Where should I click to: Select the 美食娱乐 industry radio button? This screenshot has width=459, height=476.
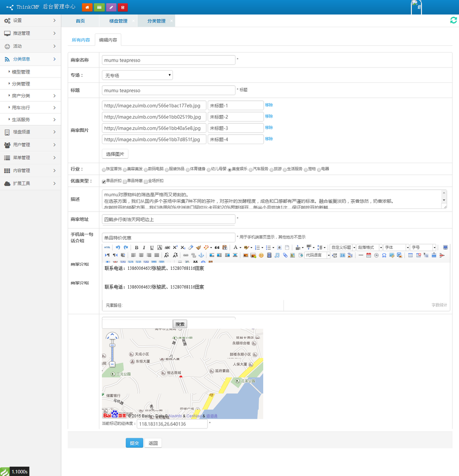230,170
